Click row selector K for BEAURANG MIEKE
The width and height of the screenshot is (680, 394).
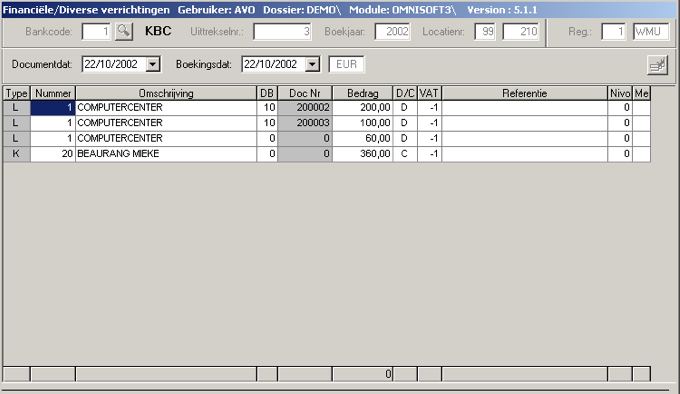point(16,154)
